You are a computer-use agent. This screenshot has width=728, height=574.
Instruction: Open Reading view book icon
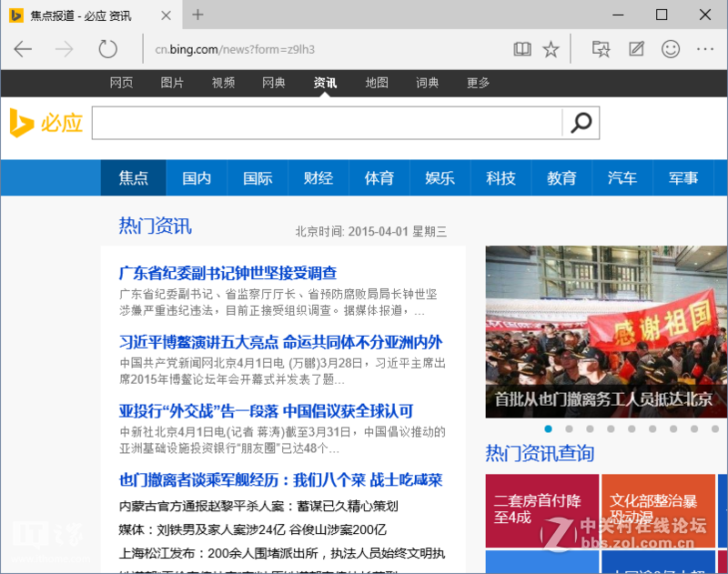(521, 49)
